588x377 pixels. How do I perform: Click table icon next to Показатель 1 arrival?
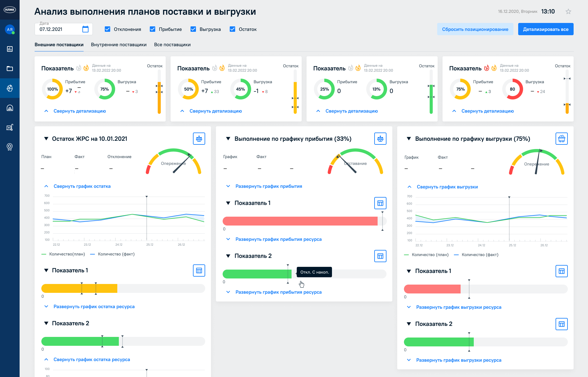(x=380, y=203)
